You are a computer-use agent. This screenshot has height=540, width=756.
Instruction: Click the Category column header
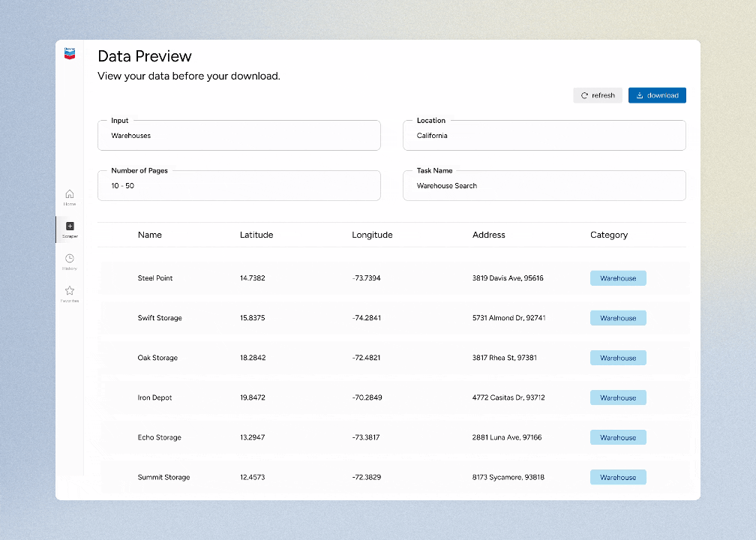click(x=609, y=235)
